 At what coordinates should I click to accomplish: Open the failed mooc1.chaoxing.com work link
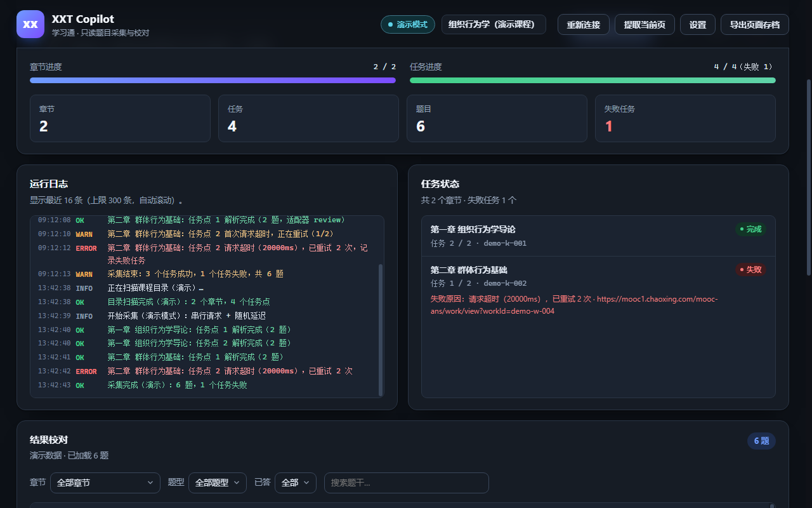(574, 305)
